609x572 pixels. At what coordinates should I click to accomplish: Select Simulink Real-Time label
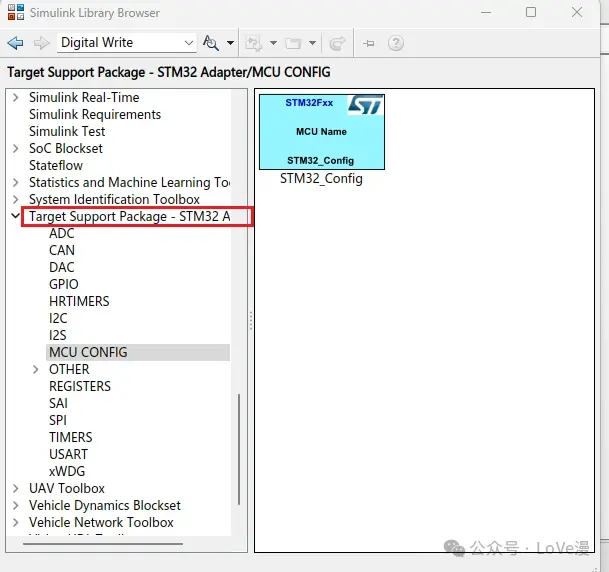tap(84, 97)
